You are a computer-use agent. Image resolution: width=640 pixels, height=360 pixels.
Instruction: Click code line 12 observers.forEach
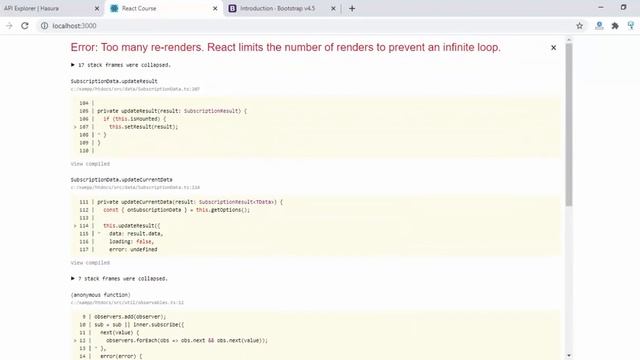point(187,340)
